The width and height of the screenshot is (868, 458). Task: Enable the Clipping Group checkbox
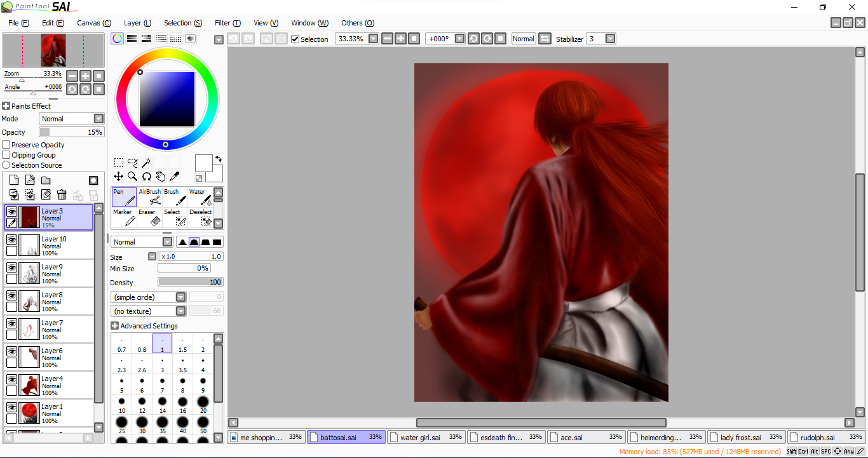(x=6, y=155)
